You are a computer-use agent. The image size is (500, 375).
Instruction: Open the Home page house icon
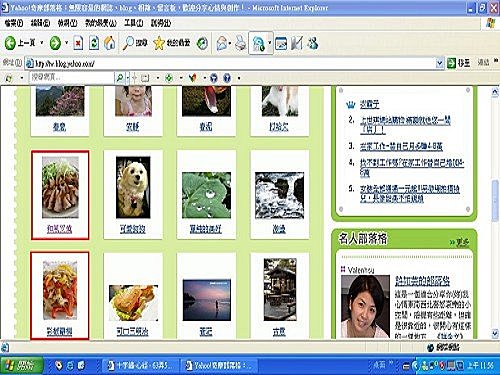(x=110, y=43)
